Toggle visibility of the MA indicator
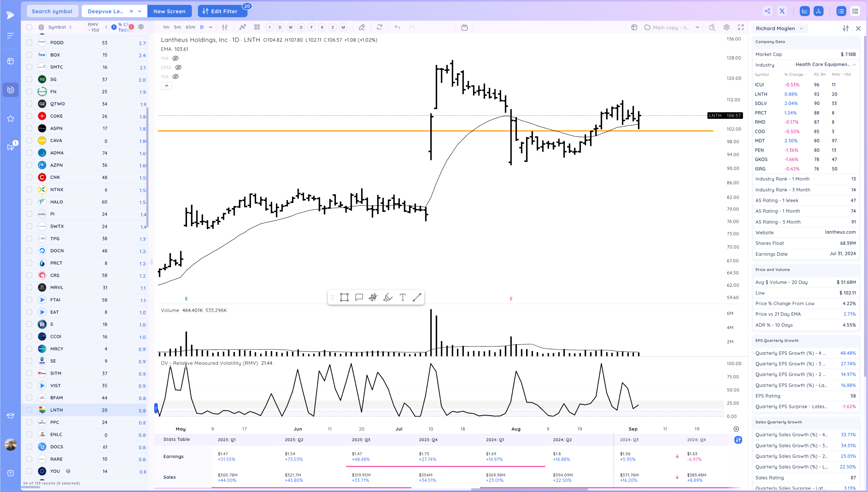The width and height of the screenshot is (868, 492). tap(176, 58)
